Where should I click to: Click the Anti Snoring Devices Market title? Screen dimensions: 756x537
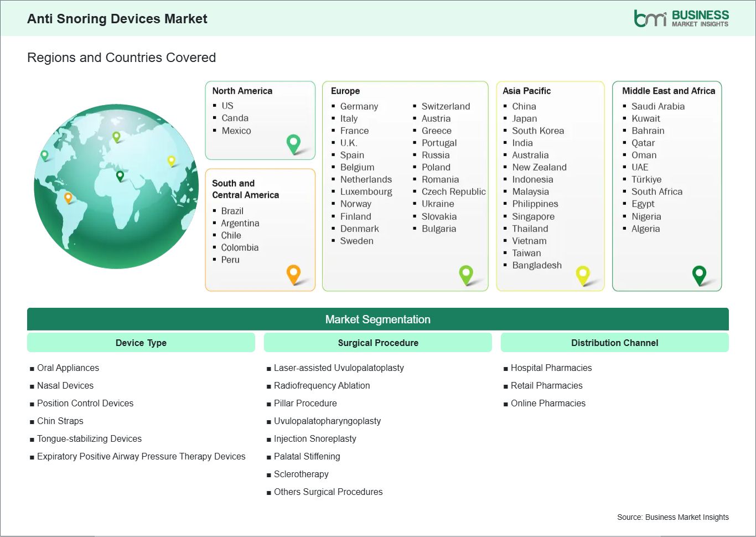(117, 18)
